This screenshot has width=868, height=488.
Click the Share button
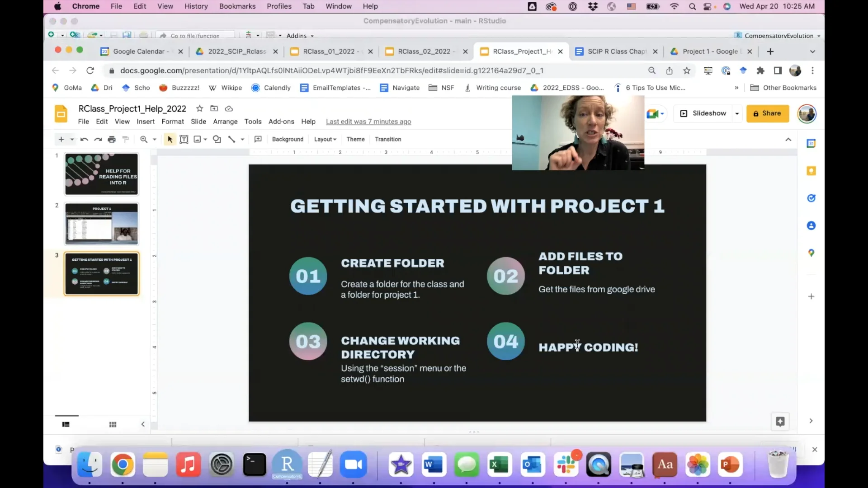click(x=767, y=113)
